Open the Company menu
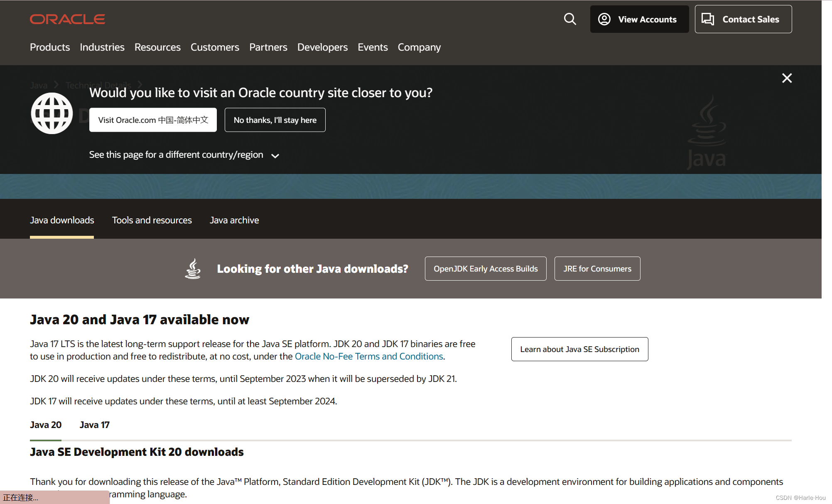Image resolution: width=832 pixels, height=504 pixels. [419, 47]
